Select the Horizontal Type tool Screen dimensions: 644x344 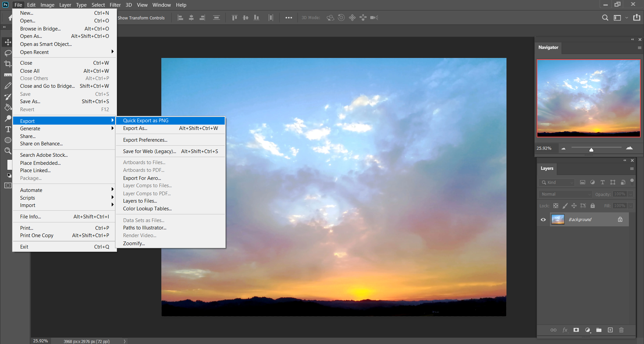tap(8, 129)
